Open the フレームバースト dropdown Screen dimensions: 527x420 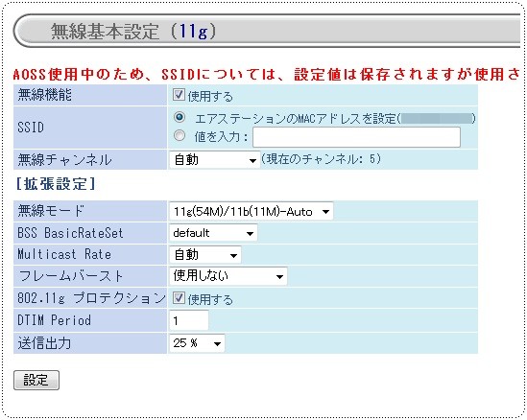[228, 276]
